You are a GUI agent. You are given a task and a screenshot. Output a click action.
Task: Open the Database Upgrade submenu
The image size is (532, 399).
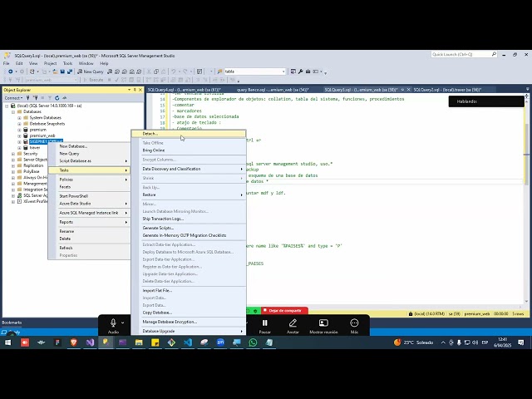tap(189, 331)
